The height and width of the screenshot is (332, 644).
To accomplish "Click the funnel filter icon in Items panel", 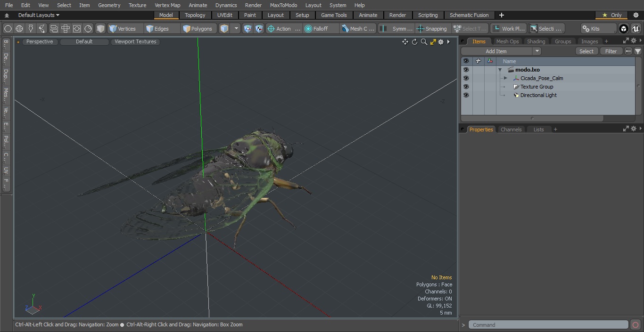I will pyautogui.click(x=638, y=51).
